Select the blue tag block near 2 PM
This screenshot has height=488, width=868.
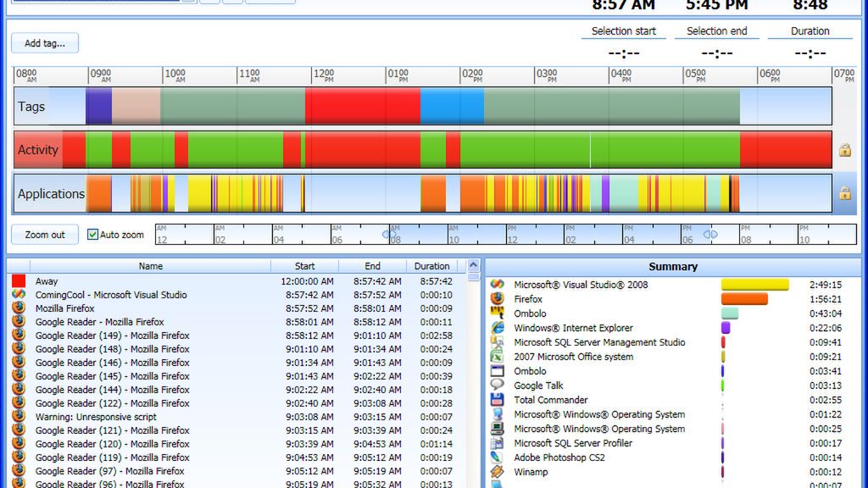(453, 106)
